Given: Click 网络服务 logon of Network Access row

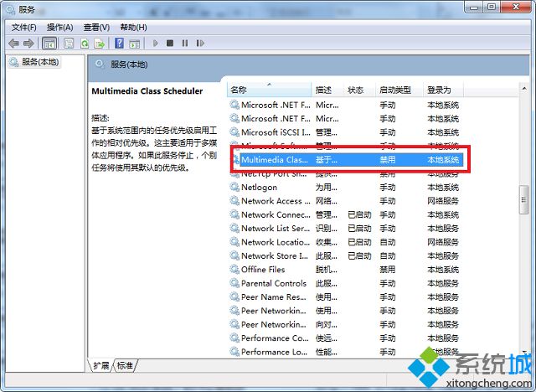Looking at the screenshot, I should pyautogui.click(x=443, y=201).
